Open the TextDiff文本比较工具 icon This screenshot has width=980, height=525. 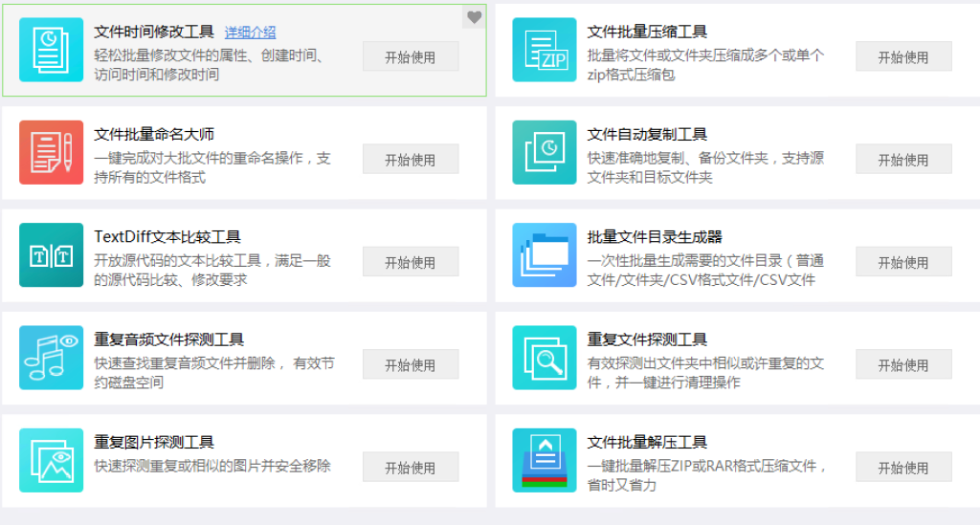[51, 254]
